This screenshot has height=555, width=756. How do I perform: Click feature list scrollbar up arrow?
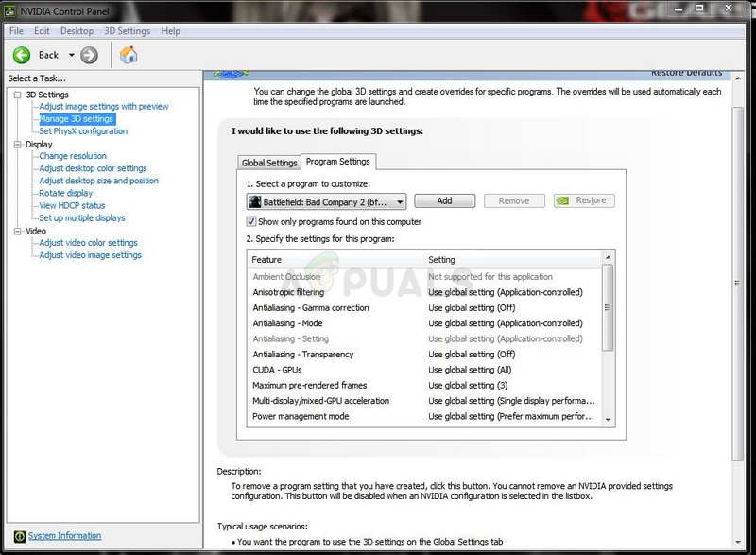pos(608,257)
